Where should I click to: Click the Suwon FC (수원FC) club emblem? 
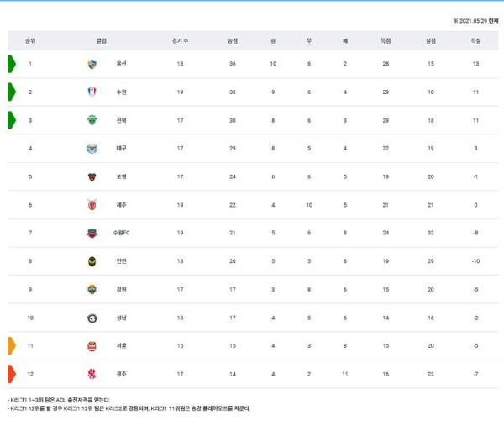(x=92, y=234)
